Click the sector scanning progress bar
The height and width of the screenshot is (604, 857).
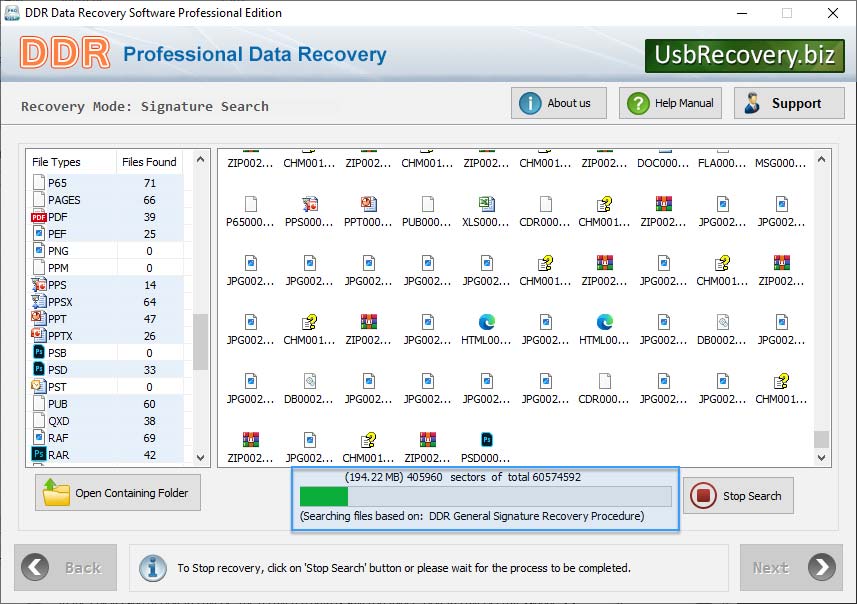[485, 496]
